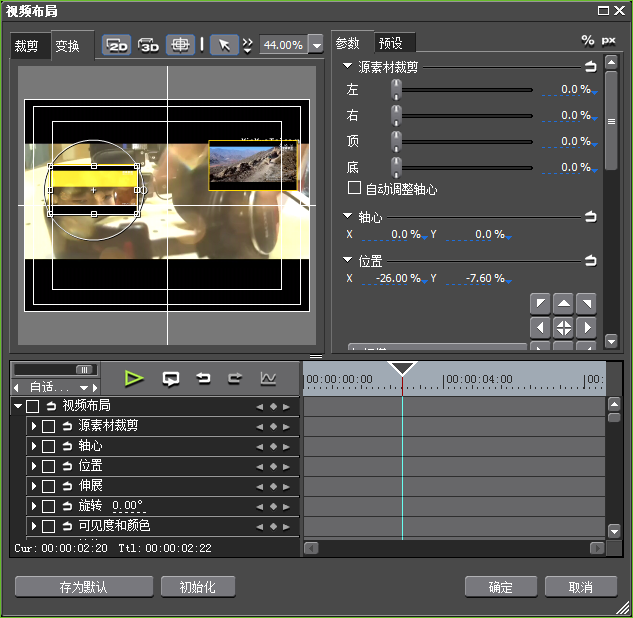The width and height of the screenshot is (633, 618).
Task: Click the 左 crop slider handle
Action: [x=397, y=89]
